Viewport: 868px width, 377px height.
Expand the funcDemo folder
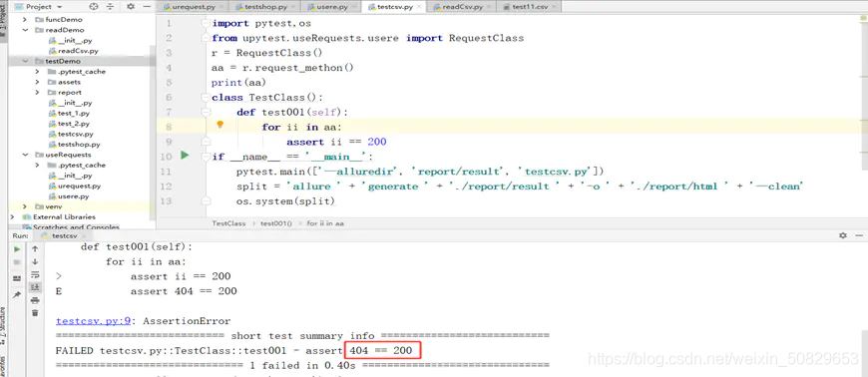[x=25, y=19]
